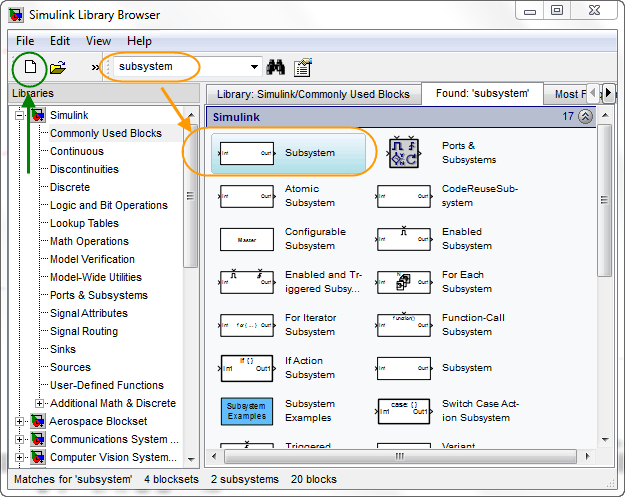This screenshot has height=497, width=625.
Task: Click the results pane horizontal scrollbar thumb
Action: pyautogui.click(x=400, y=456)
